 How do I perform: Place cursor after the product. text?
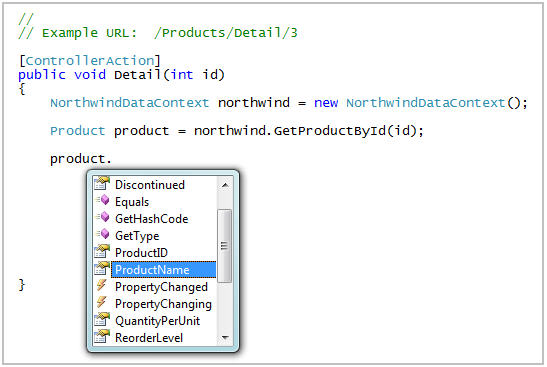coord(112,159)
